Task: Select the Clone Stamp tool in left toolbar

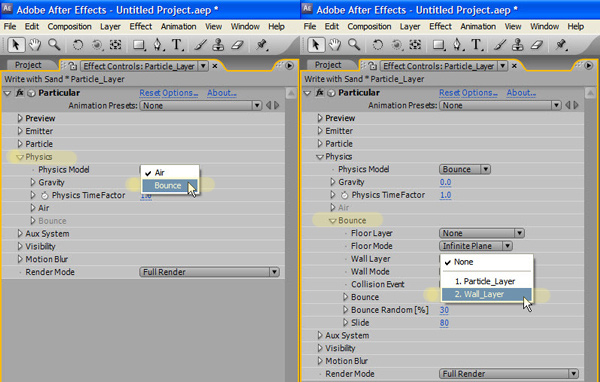Action: (x=218, y=45)
